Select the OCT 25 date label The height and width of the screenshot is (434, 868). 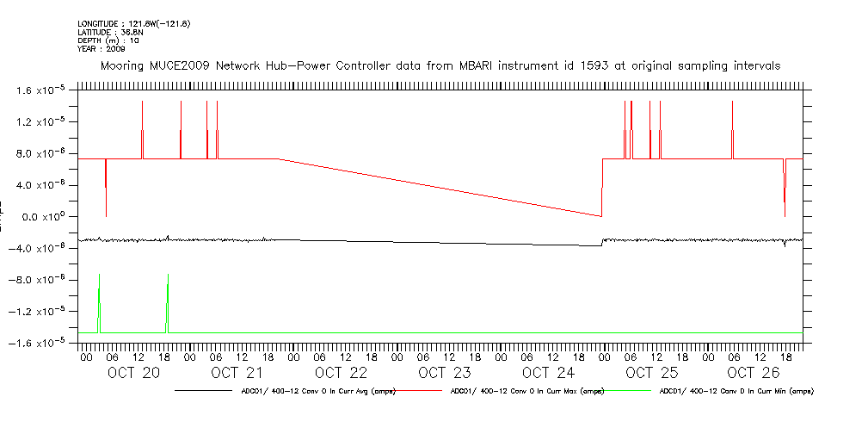point(651,373)
